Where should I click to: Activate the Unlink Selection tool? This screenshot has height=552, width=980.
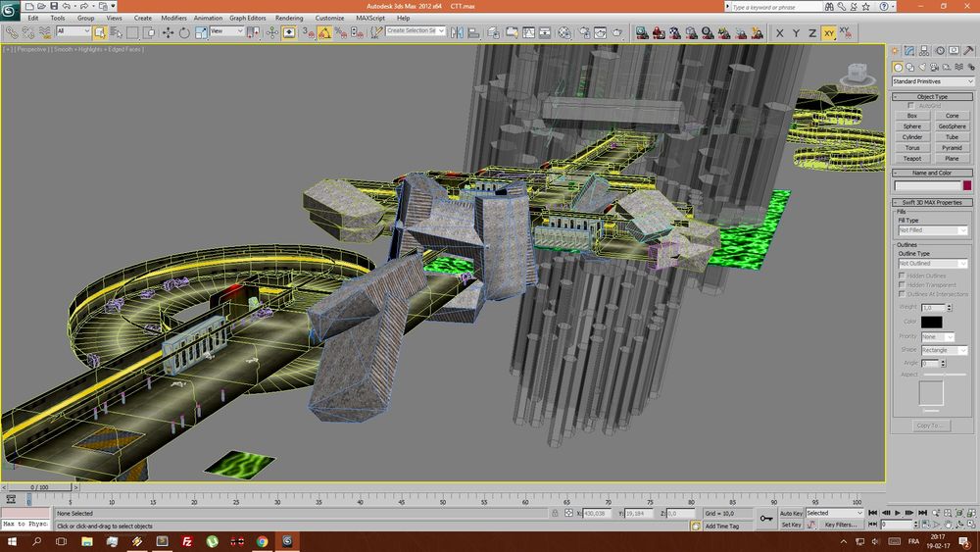pos(28,32)
